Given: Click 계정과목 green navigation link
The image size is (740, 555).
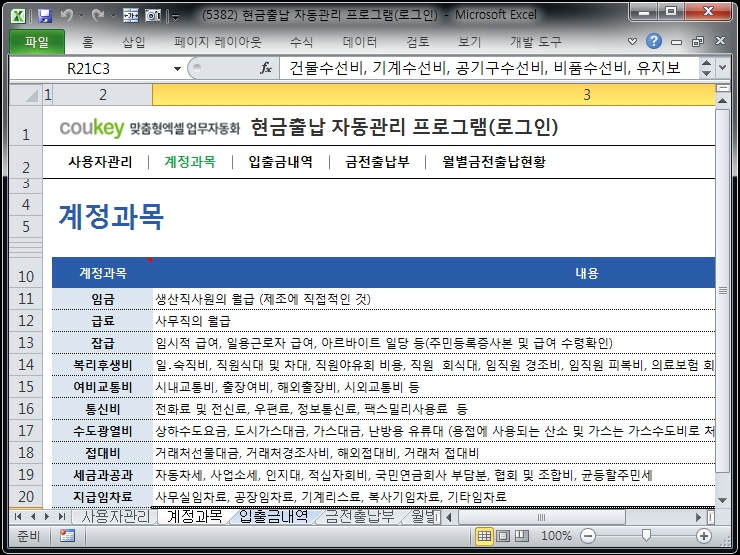Looking at the screenshot, I should tap(190, 162).
